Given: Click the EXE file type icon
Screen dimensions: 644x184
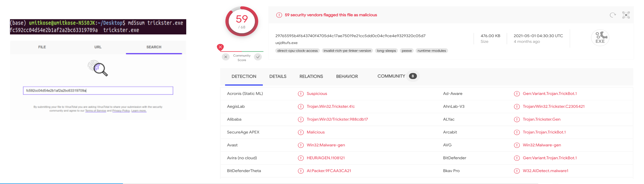Looking at the screenshot, I should tap(600, 38).
